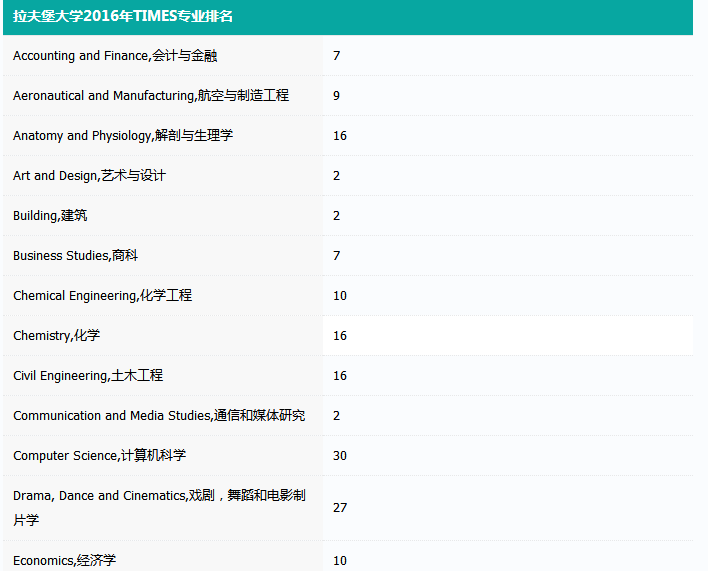
Task: Click the Chemistry,化学 subject text
Action: tap(56, 336)
